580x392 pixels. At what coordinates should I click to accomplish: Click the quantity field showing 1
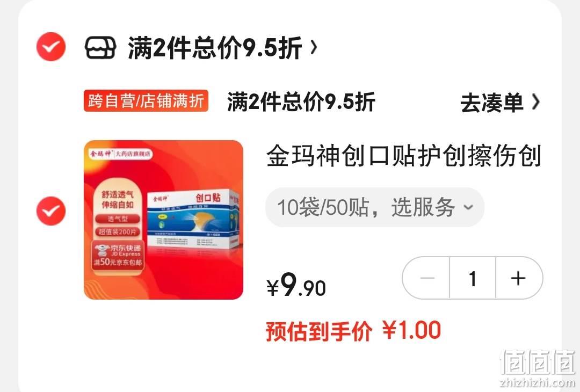point(473,278)
